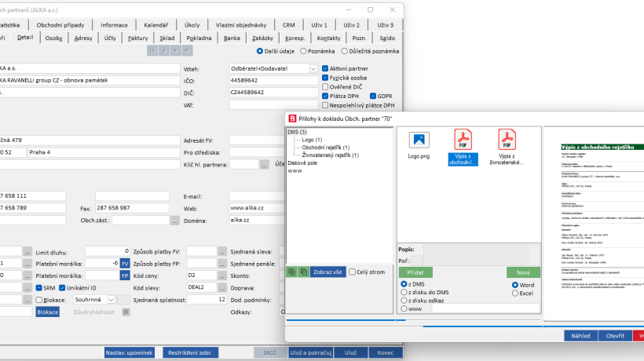Enable the Celý strom checkbox

(353, 272)
